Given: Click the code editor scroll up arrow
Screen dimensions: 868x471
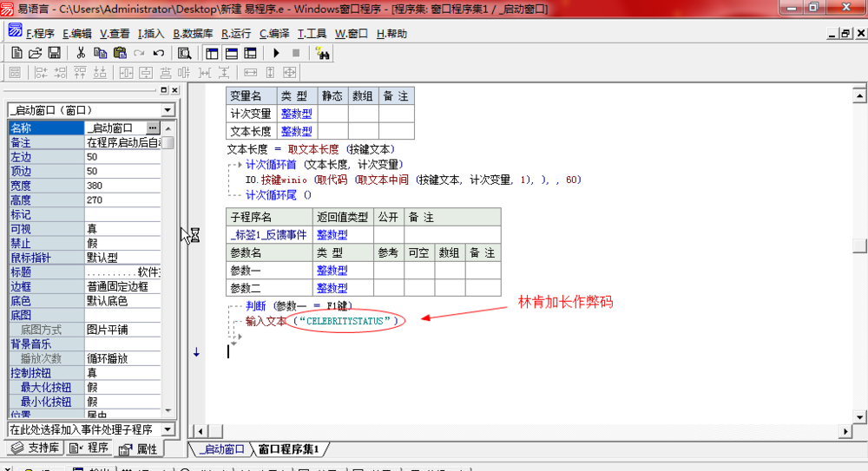Looking at the screenshot, I should (x=859, y=95).
